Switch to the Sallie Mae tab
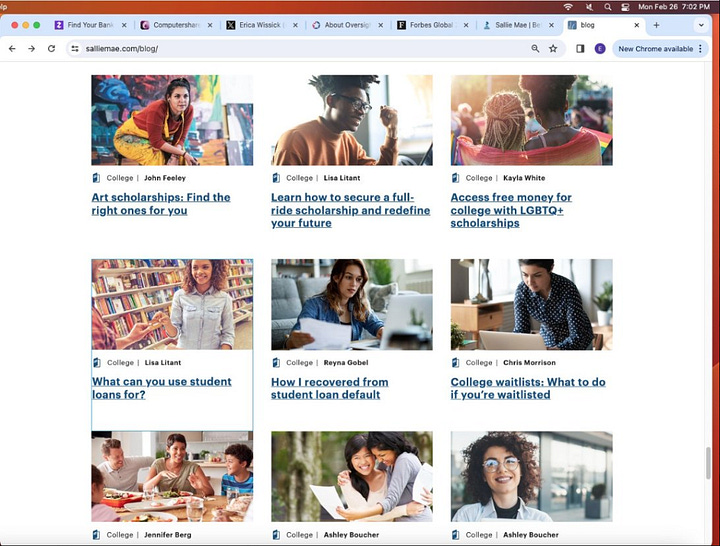Screen dimensions: 720x546 [518, 25]
